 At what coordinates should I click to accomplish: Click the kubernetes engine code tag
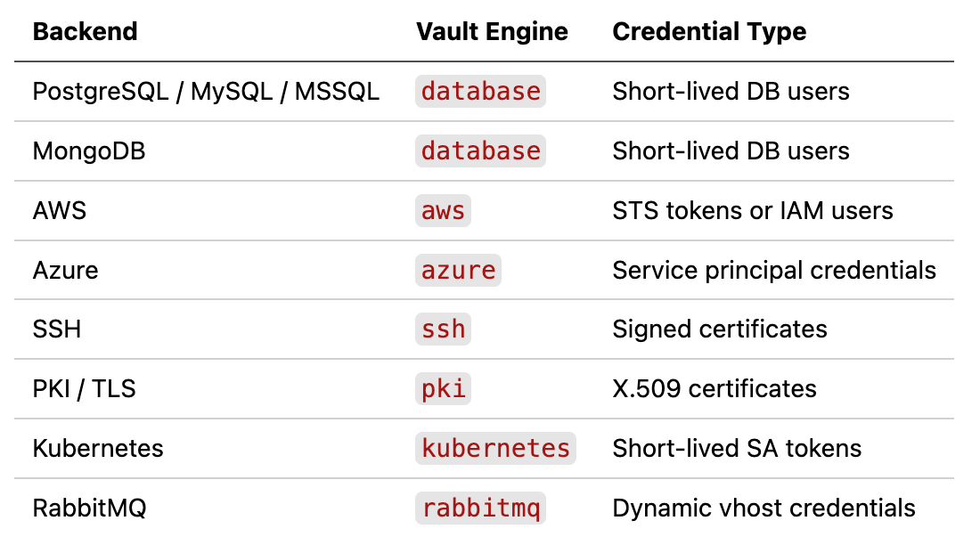pyautogui.click(x=495, y=448)
